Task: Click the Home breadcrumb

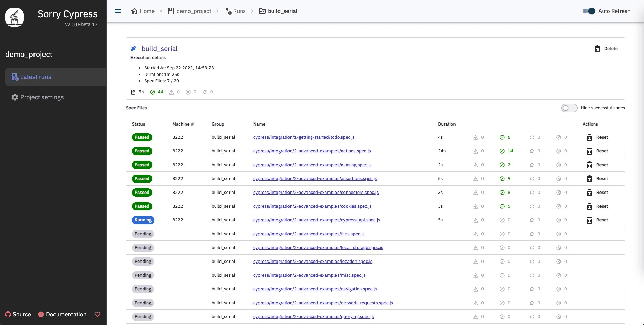Action: 143,11
